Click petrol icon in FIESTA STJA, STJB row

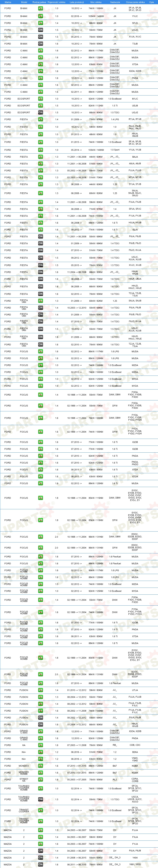click(40, 184)
